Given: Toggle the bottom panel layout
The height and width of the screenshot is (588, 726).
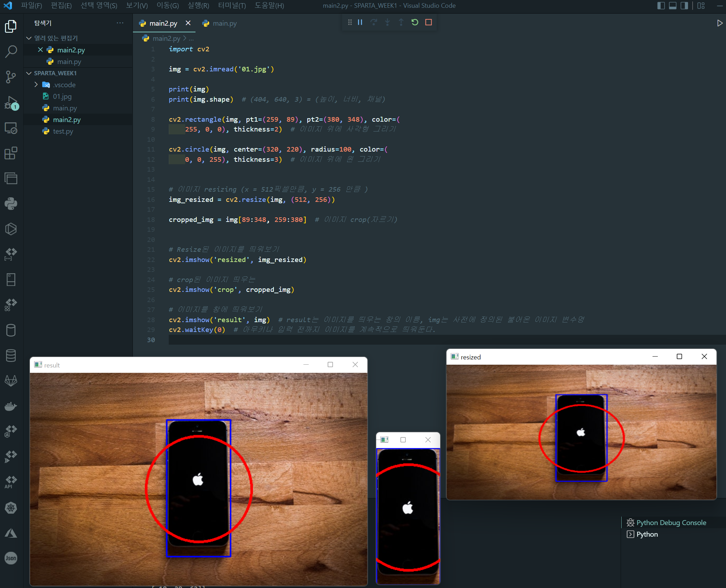Looking at the screenshot, I should 673,6.
